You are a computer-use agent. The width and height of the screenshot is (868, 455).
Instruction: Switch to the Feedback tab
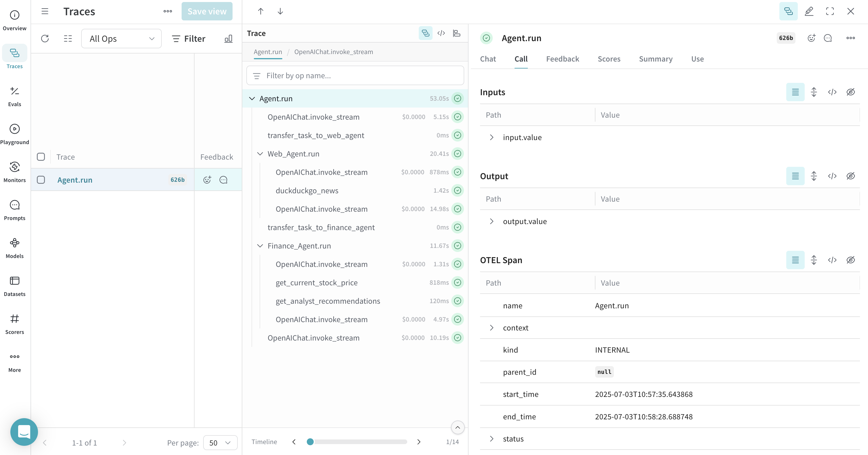click(562, 59)
